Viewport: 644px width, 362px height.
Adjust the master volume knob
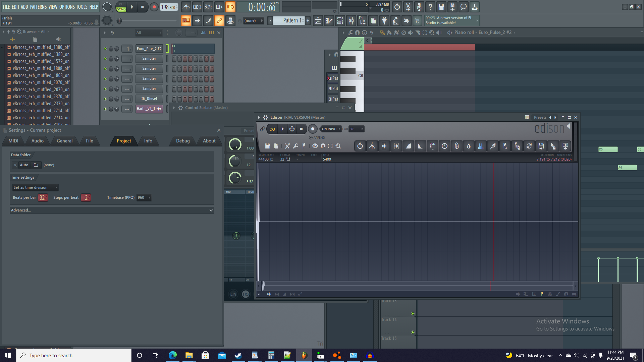tap(107, 7)
